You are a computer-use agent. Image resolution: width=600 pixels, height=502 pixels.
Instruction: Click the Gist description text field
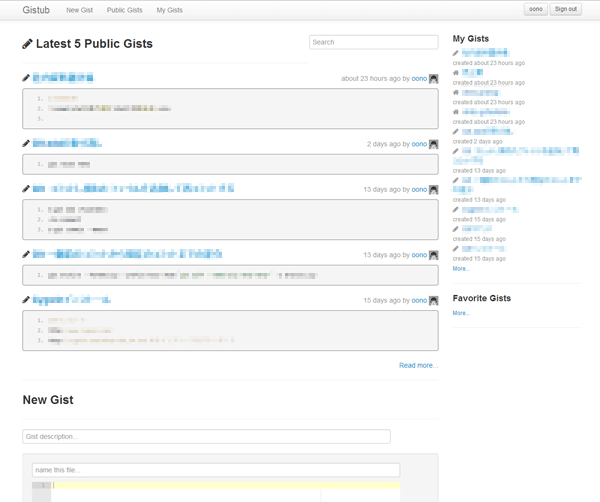206,437
